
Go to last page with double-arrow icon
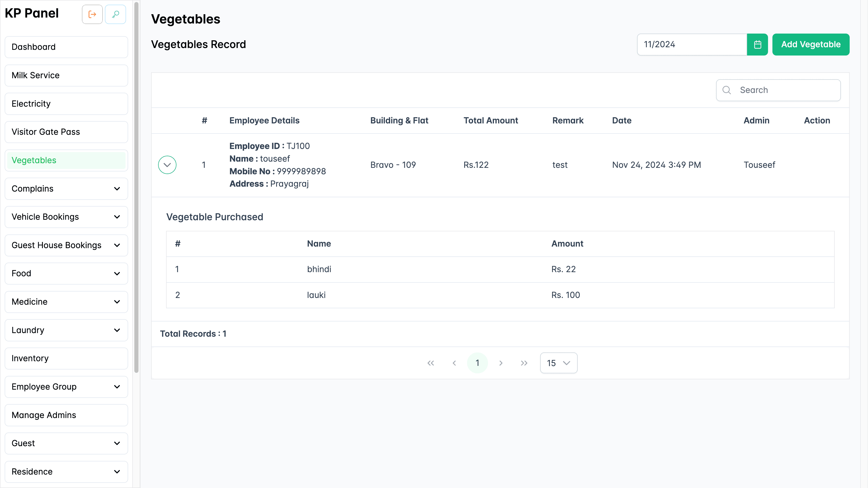(524, 363)
